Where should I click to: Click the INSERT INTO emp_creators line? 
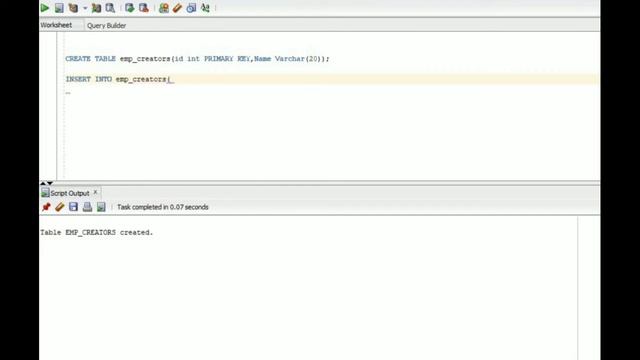[x=120, y=79]
